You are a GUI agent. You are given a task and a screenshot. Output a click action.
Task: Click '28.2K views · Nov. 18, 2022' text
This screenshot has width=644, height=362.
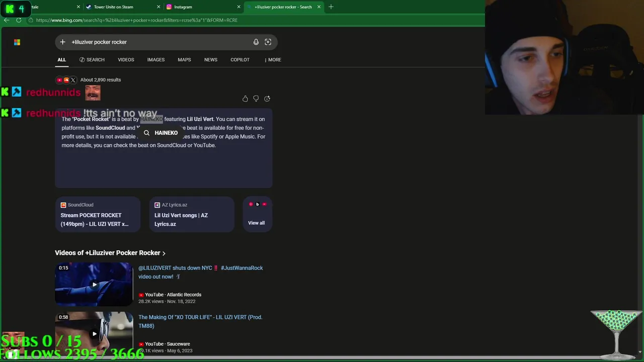[167, 302]
